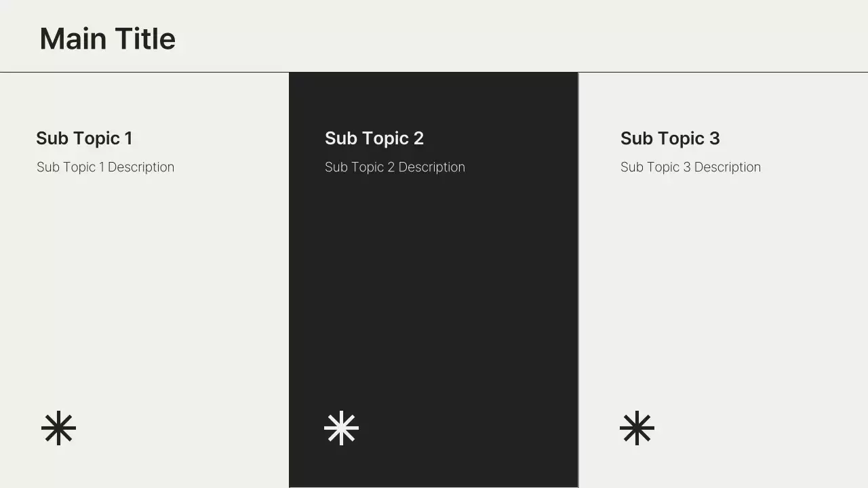Select the 'Sub Topic 3' heading

[669, 138]
